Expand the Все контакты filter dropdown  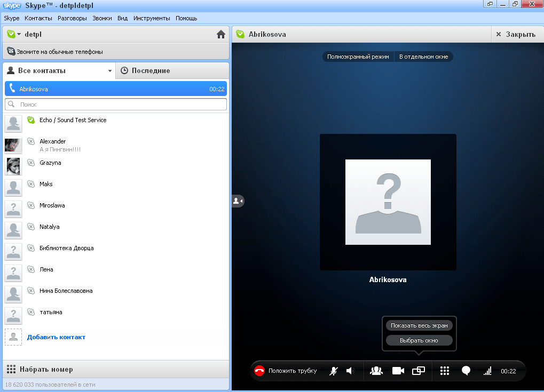pos(110,71)
